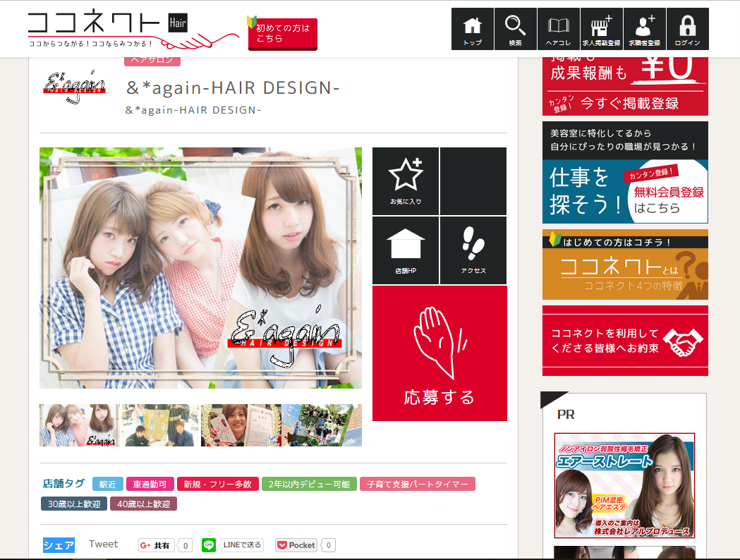
Task: Click the Tweet share link
Action: click(x=103, y=544)
